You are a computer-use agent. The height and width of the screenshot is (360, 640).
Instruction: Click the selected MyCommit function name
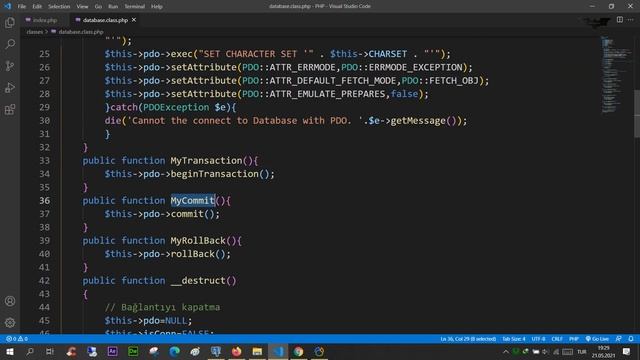point(193,200)
